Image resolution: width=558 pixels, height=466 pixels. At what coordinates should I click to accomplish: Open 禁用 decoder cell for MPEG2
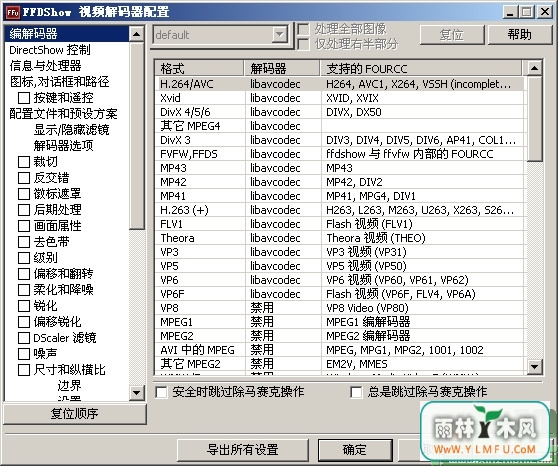click(x=283, y=336)
